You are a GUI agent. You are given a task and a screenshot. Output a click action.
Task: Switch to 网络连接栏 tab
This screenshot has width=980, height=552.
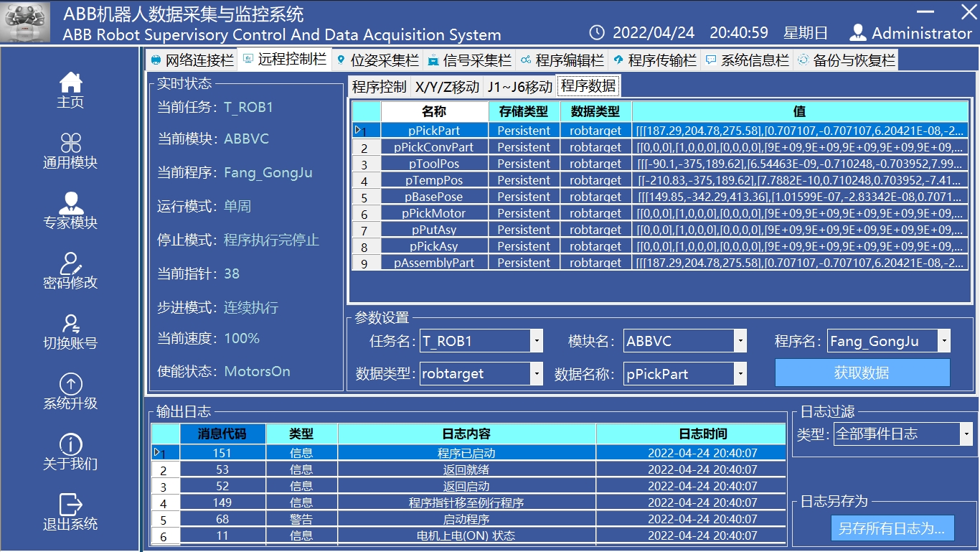[192, 60]
